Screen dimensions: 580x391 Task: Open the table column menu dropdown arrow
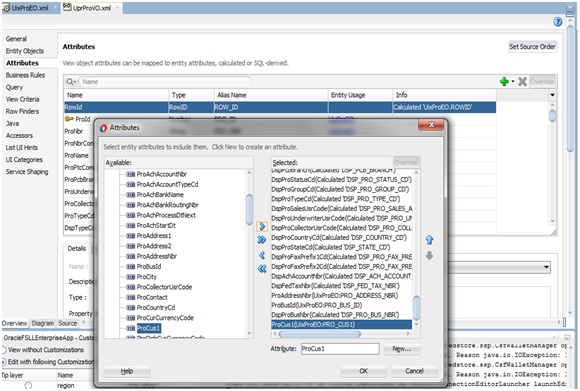552,95
